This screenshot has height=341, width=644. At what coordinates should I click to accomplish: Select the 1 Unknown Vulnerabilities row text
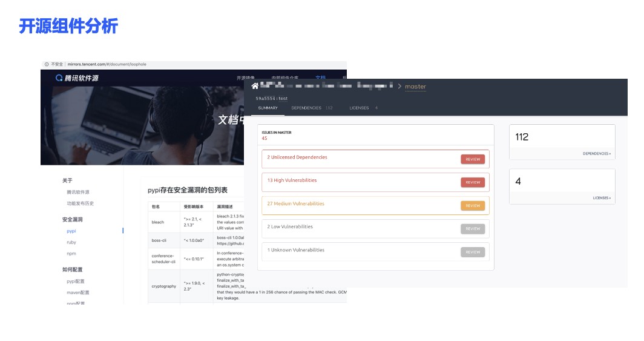(x=296, y=250)
